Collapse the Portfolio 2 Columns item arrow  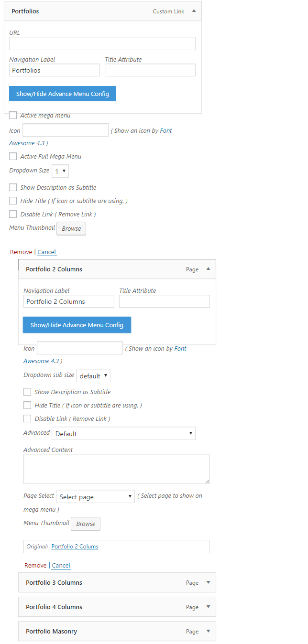point(208,269)
